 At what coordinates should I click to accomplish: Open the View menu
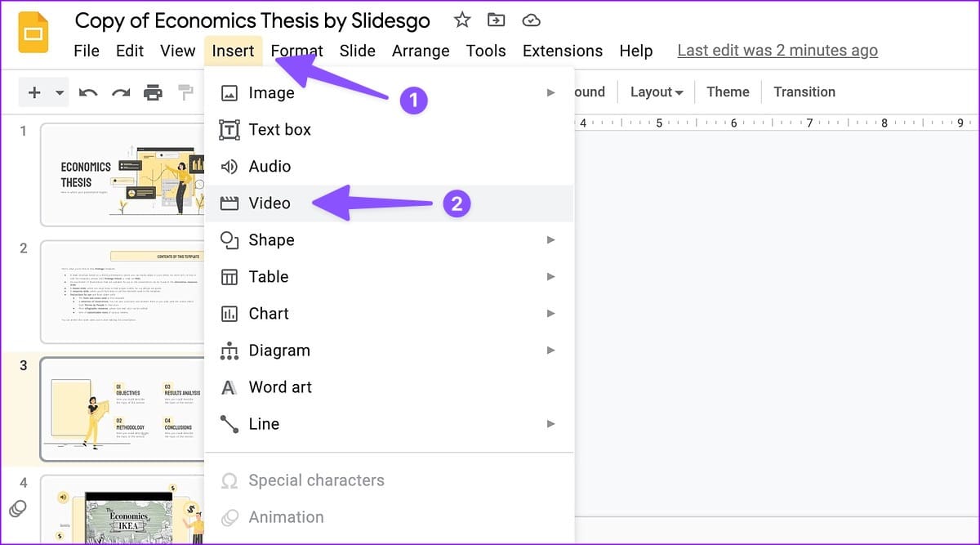click(177, 51)
